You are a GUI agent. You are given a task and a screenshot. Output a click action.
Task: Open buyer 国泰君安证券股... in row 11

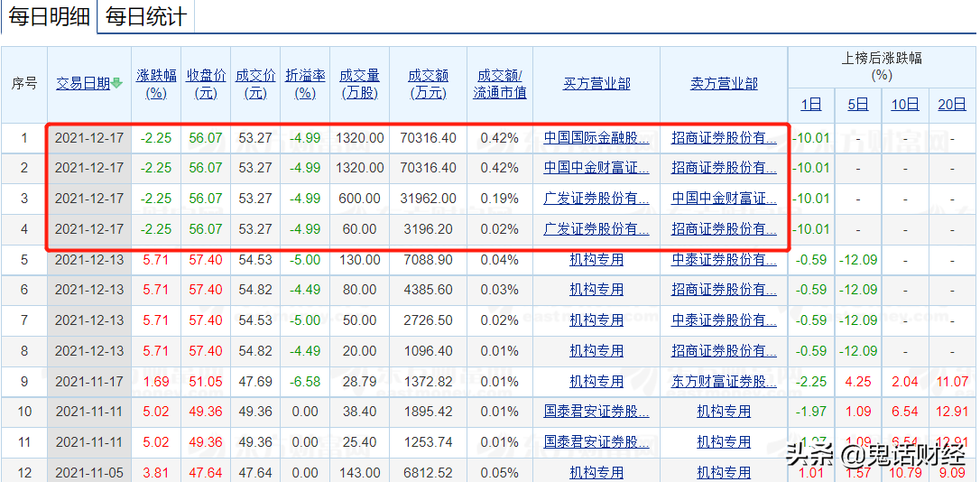[x=596, y=442]
